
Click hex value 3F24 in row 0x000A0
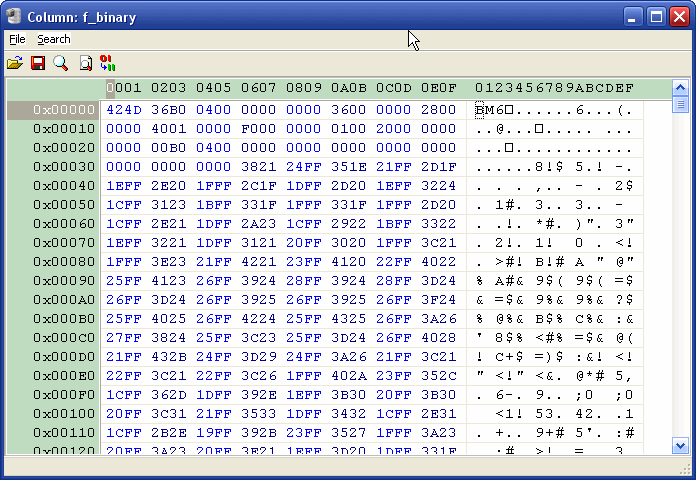439,300
